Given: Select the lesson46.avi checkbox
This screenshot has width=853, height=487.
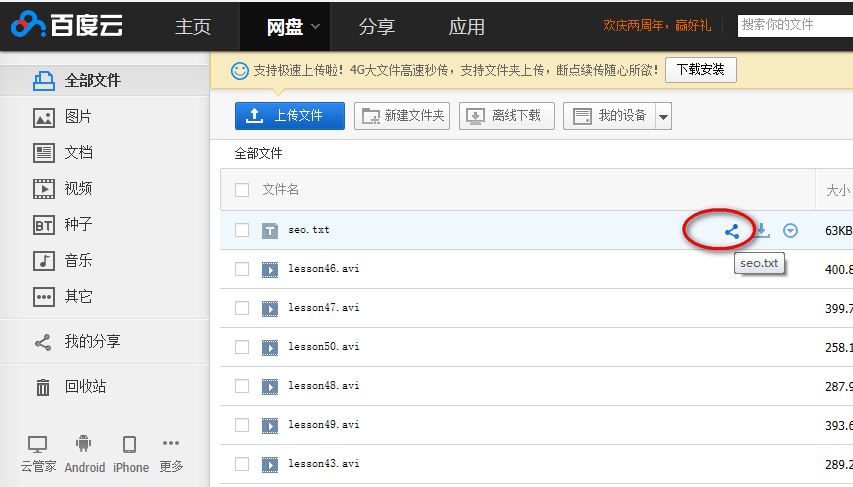Looking at the screenshot, I should [242, 269].
